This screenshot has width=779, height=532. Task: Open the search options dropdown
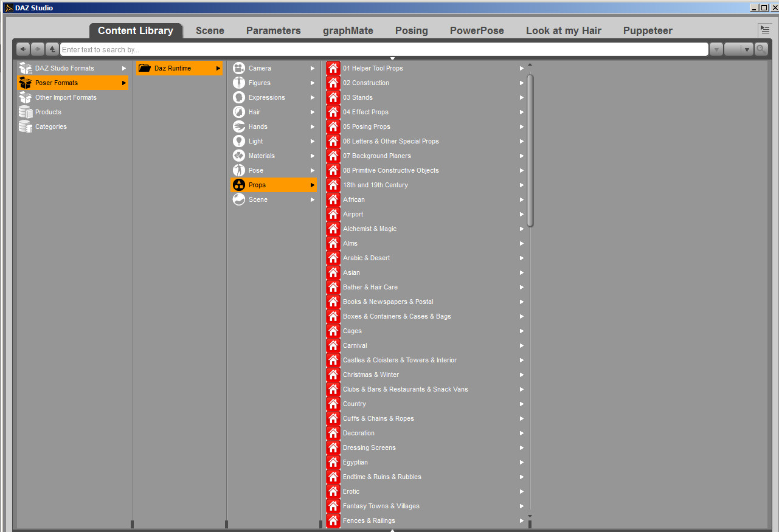point(739,49)
